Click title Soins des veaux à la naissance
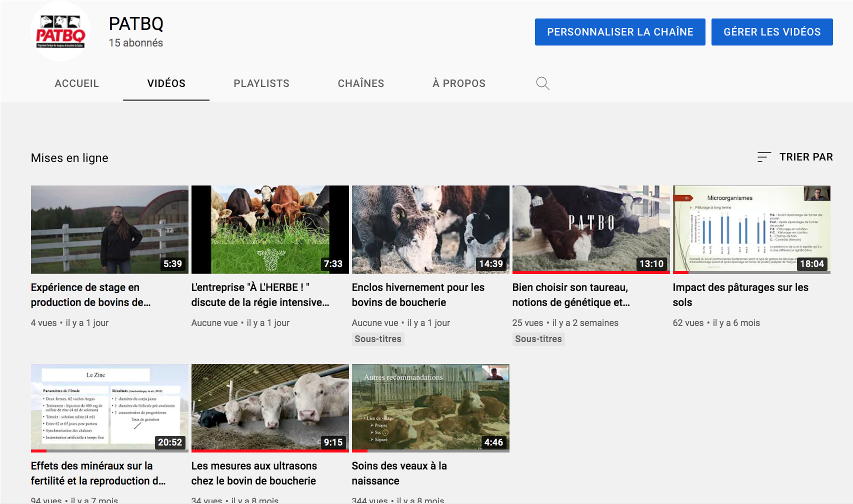The image size is (853, 504). click(x=399, y=473)
